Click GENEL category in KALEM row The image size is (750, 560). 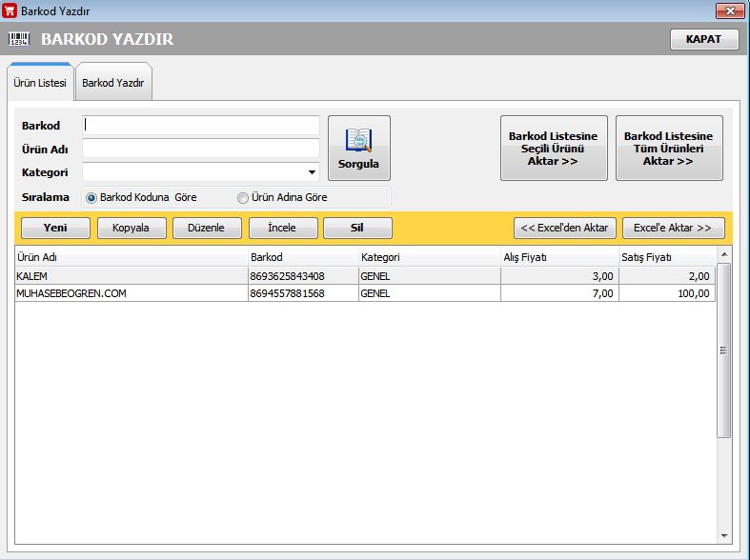(x=430, y=276)
